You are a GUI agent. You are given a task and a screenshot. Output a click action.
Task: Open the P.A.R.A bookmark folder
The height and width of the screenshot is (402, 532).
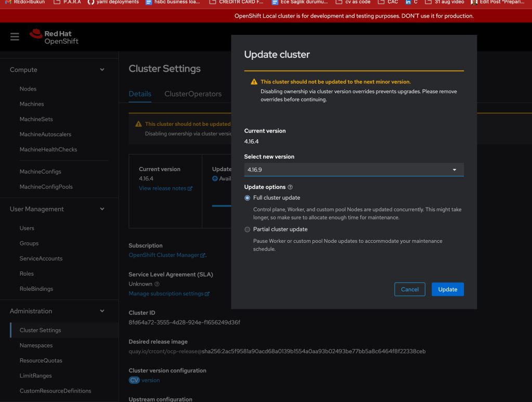[x=67, y=2]
